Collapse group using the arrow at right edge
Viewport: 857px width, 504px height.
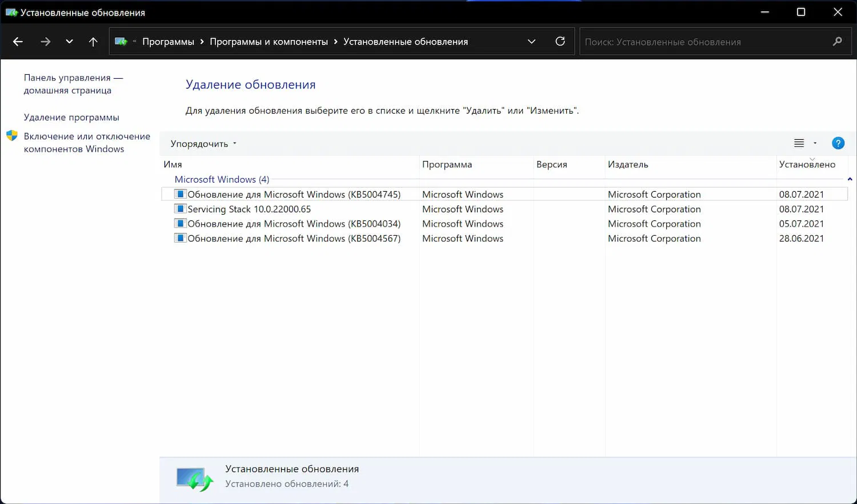pos(850,179)
